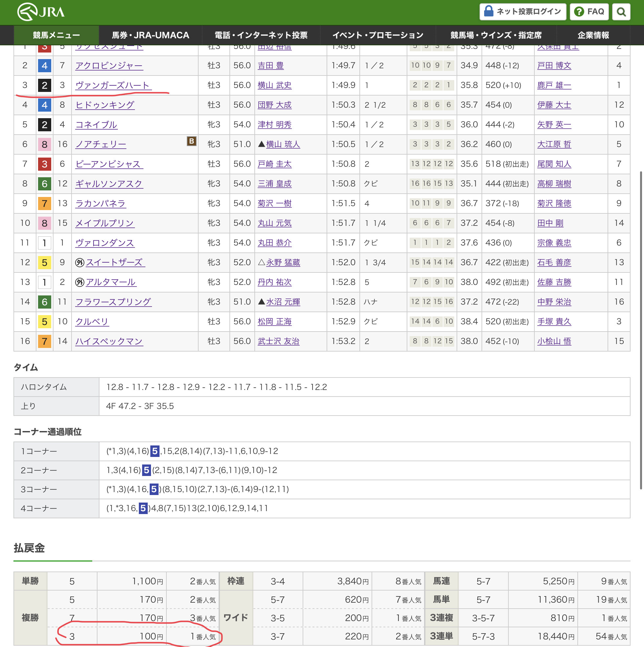Image resolution: width=644 pixels, height=647 pixels.
Task: Click the FAQ question mark button
Action: (590, 12)
